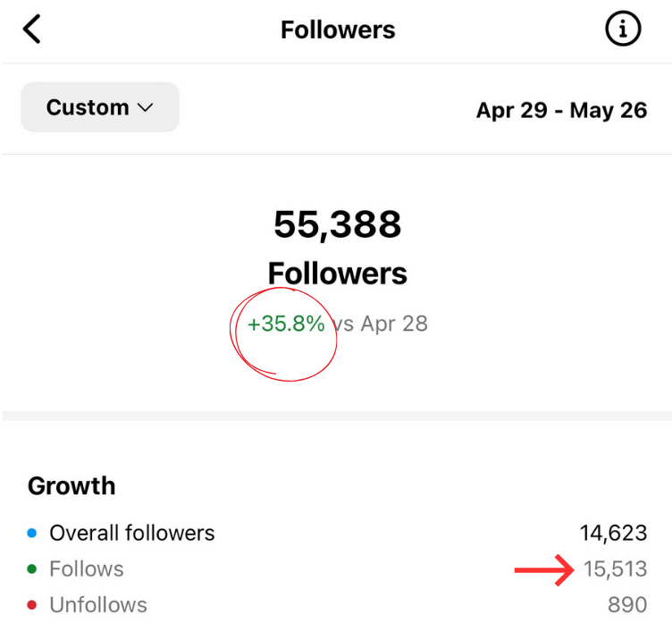Screen dimensions: 672x640
Task: Open the info icon in header
Action: pos(623,29)
